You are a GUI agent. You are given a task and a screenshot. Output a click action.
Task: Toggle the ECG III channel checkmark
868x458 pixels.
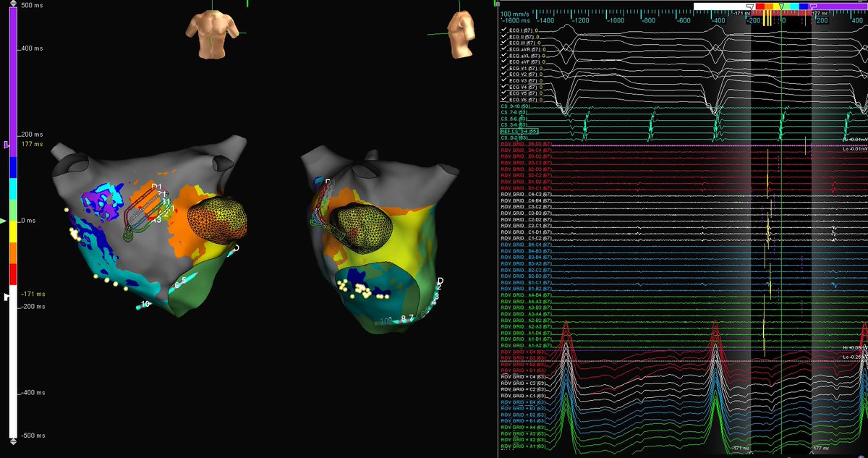(503, 43)
